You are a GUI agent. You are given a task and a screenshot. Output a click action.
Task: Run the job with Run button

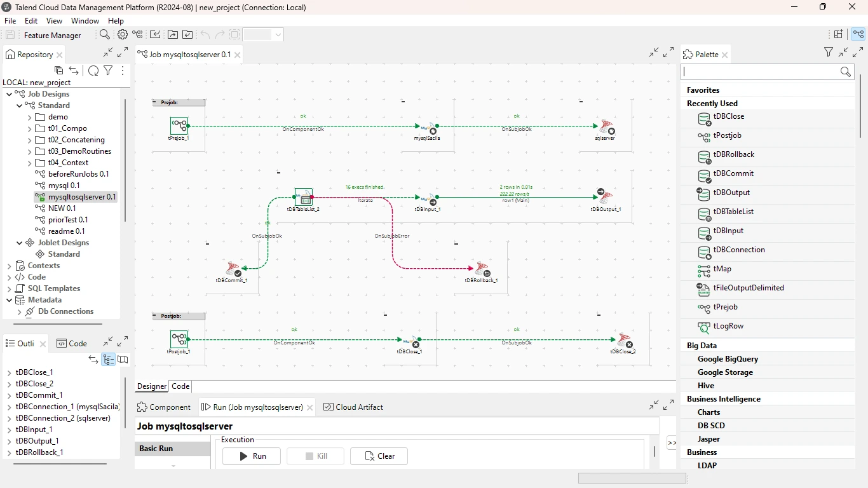pos(252,456)
